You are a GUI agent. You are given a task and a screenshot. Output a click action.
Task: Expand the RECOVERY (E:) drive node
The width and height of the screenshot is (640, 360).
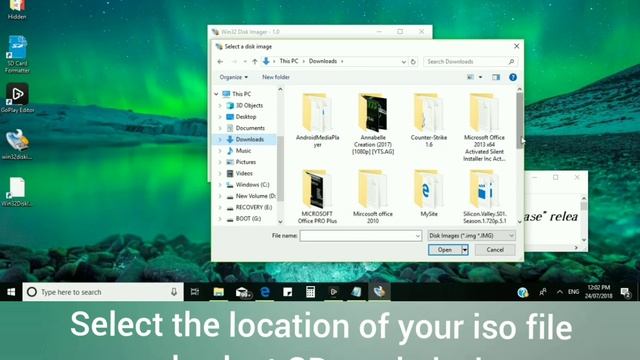click(220, 207)
